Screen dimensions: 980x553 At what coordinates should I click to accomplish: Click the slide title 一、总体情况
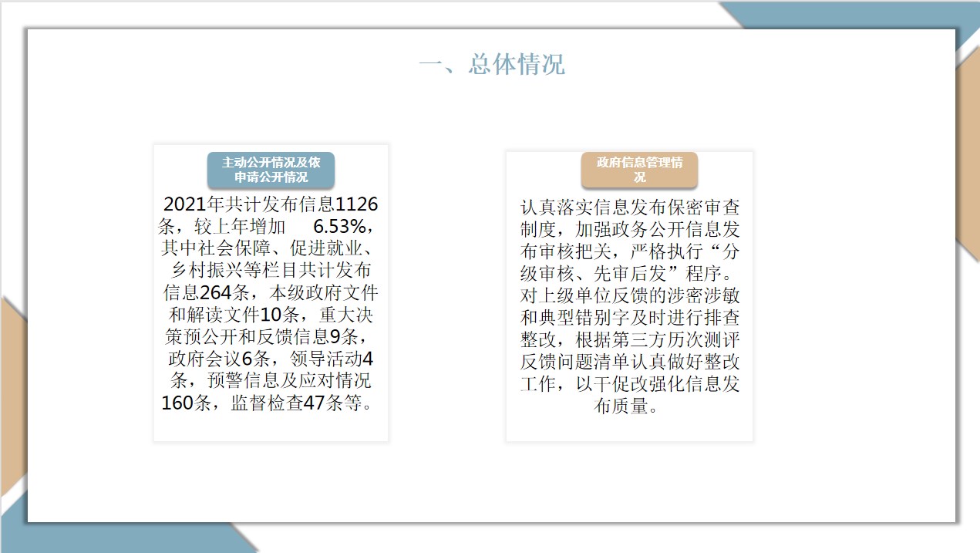click(491, 64)
